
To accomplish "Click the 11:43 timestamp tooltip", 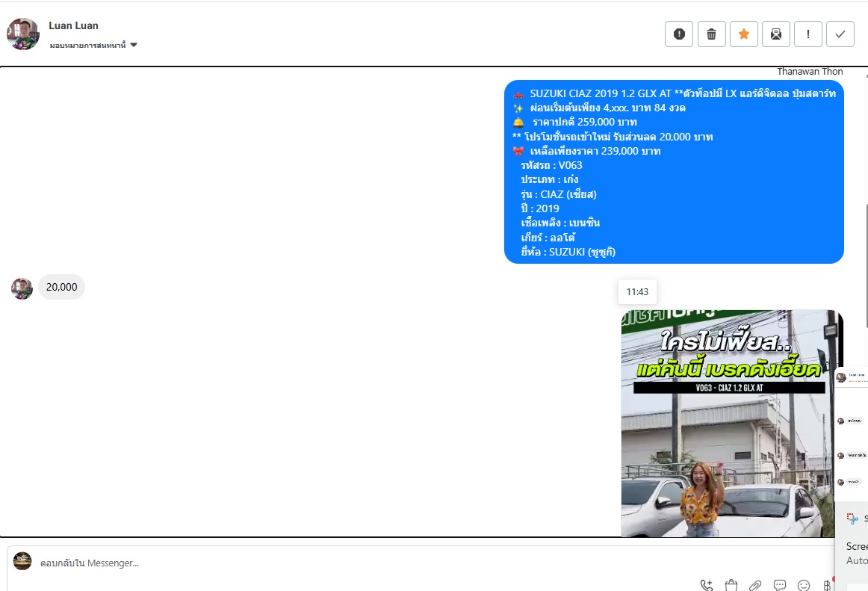I will click(x=637, y=292).
